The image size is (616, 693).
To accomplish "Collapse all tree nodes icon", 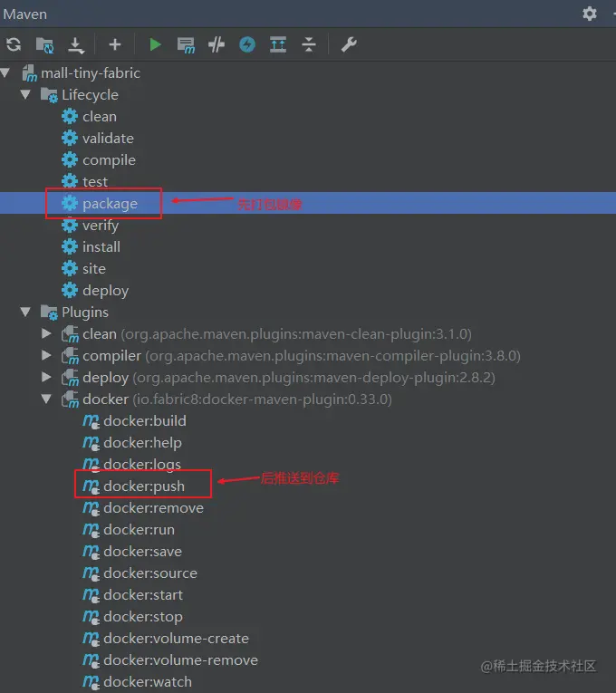I will (309, 44).
